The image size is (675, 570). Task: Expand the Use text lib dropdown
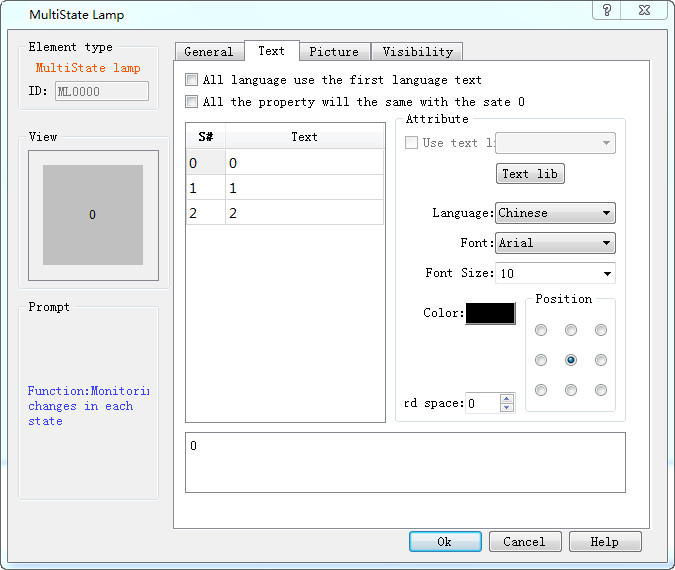(x=555, y=143)
